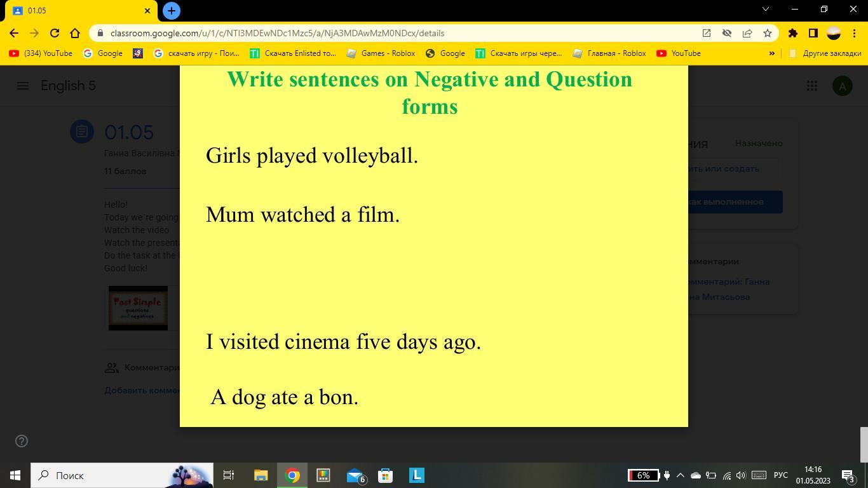The image size is (868, 488).
Task: Go to the English 5 class page
Action: click(68, 86)
